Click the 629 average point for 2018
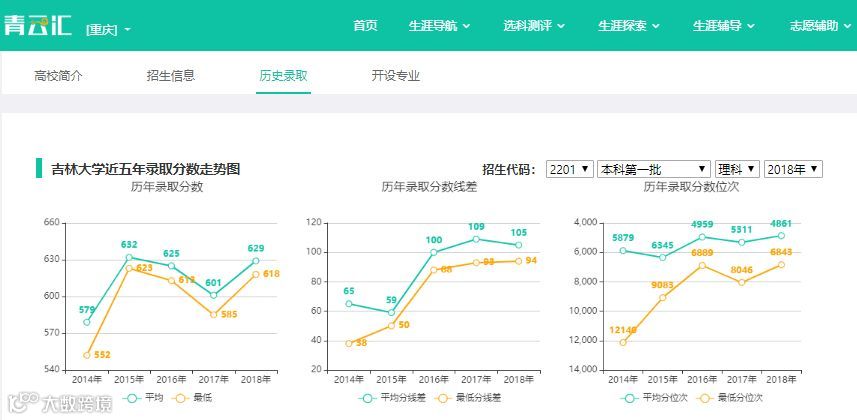 click(x=256, y=261)
